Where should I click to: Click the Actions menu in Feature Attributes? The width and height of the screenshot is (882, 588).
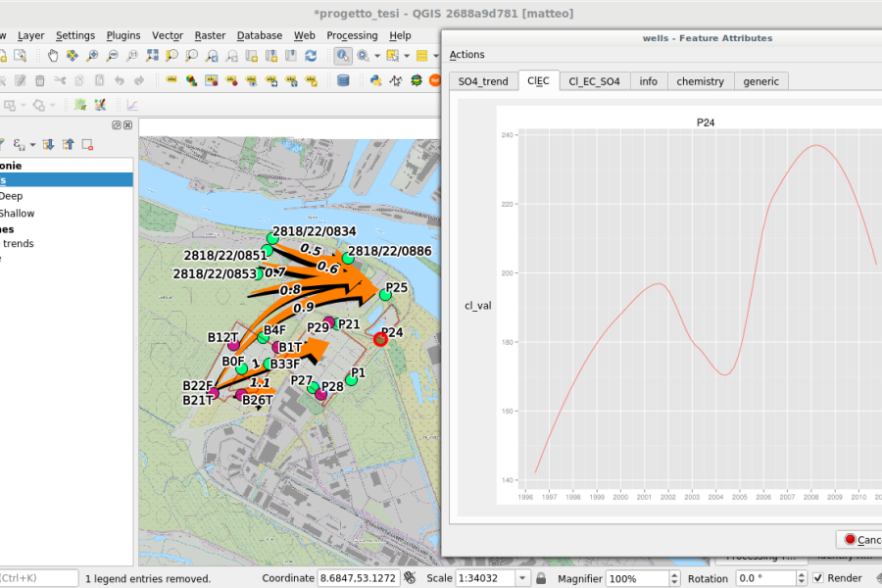click(467, 54)
